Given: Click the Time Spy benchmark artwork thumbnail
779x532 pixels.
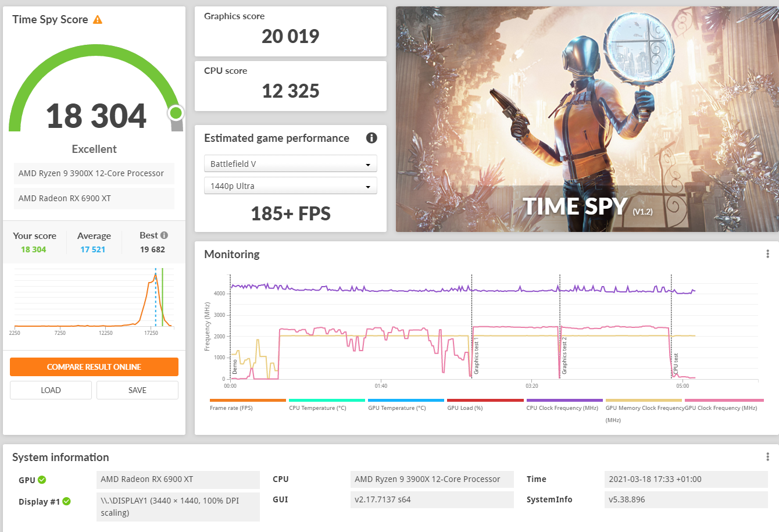Looking at the screenshot, I should (587, 119).
